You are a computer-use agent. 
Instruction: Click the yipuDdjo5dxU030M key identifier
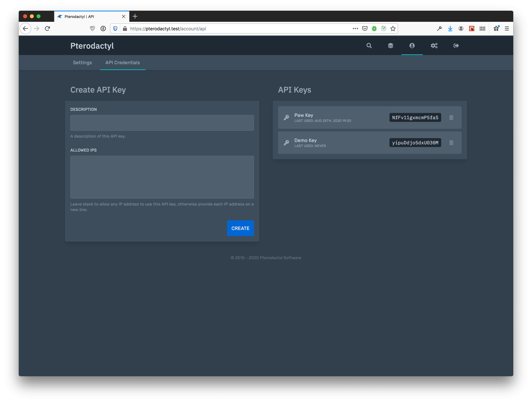pos(415,143)
